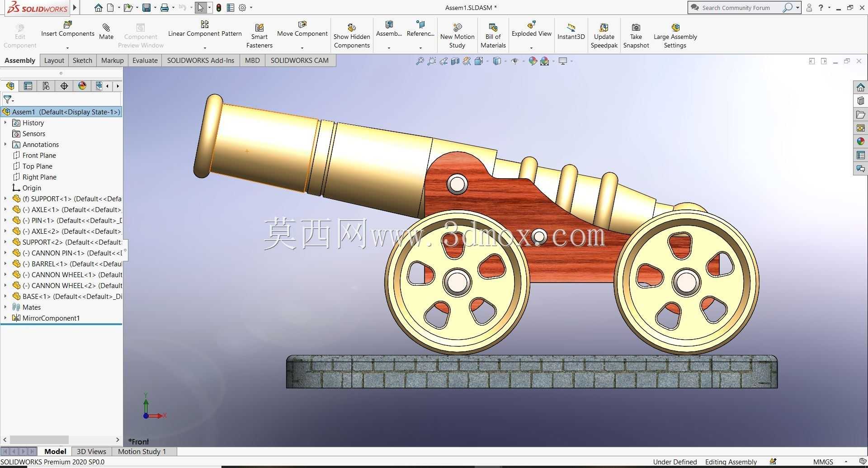Open Insert Components dropdown arrow
This screenshot has height=468, width=868.
[67, 48]
